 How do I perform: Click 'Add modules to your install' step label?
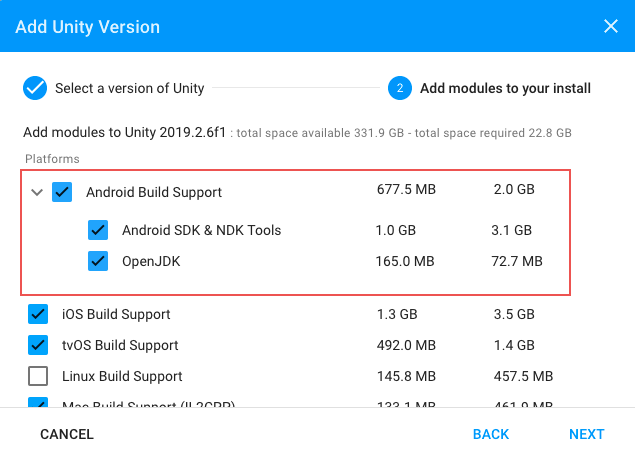pyautogui.click(x=505, y=88)
